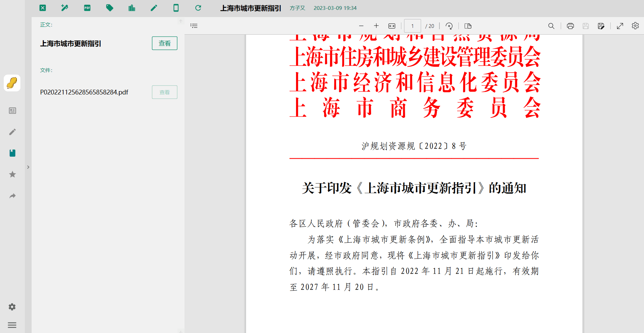644x333 pixels.
Task: Click the tag icon in top toolbar
Action: (109, 8)
